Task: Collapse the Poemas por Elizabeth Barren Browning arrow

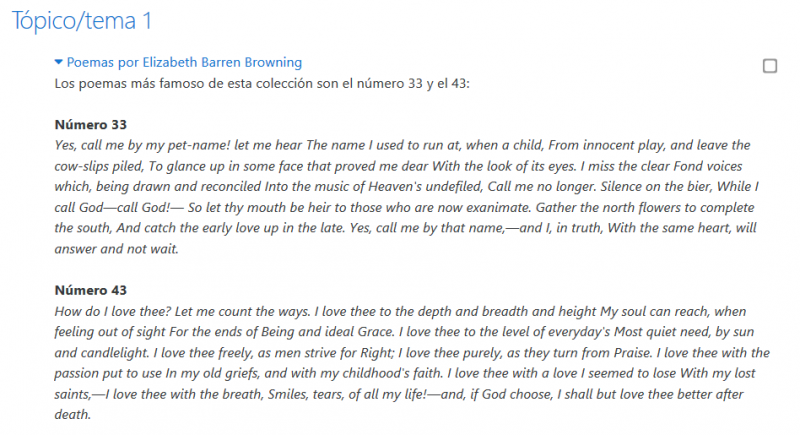Action: pos(59,63)
